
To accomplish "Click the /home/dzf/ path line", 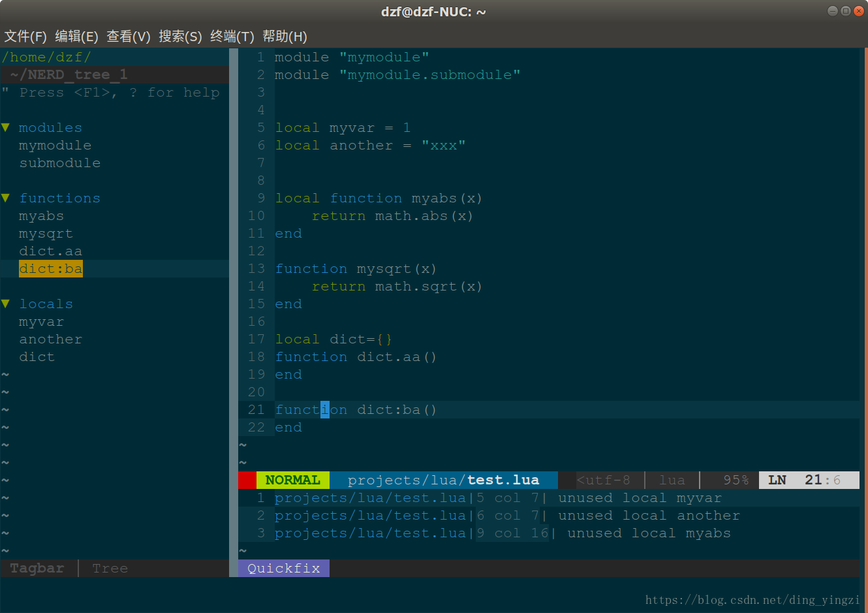I will pos(46,57).
